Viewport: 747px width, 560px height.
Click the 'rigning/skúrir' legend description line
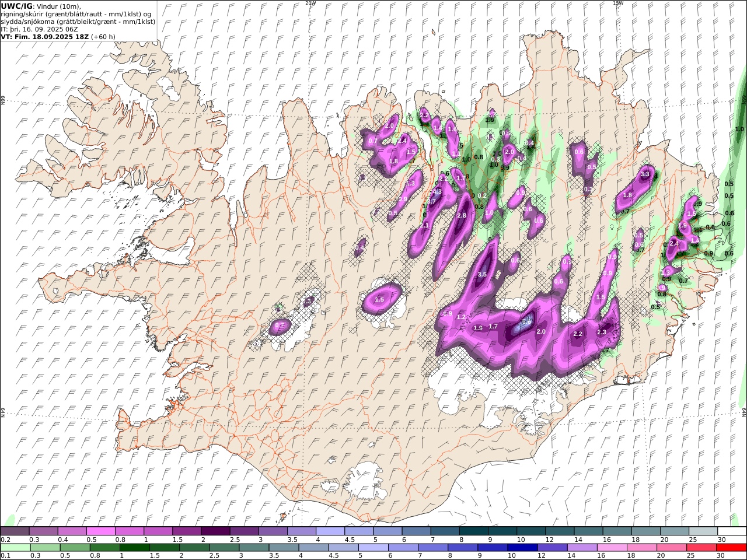click(x=76, y=13)
